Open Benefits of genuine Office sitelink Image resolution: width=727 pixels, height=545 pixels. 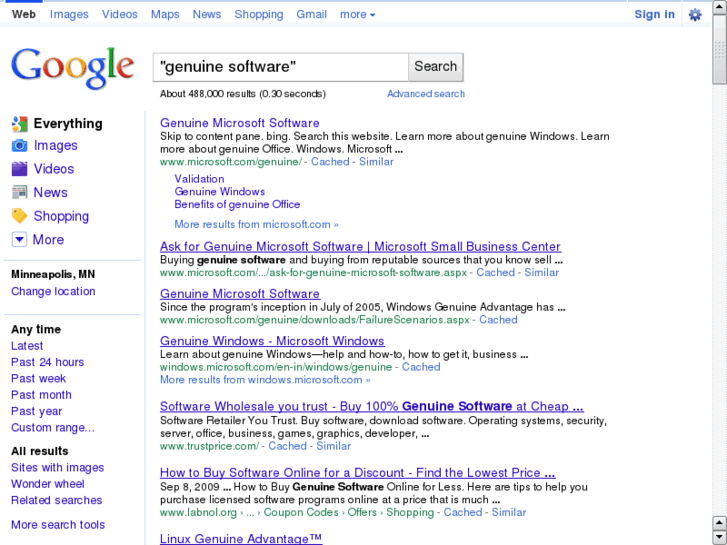tap(237, 205)
